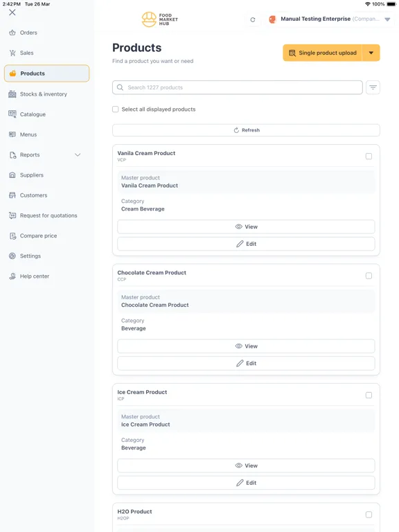Select Manual Testing Enterprise company name
Viewport: 399px width, 532px height.
pos(316,19)
